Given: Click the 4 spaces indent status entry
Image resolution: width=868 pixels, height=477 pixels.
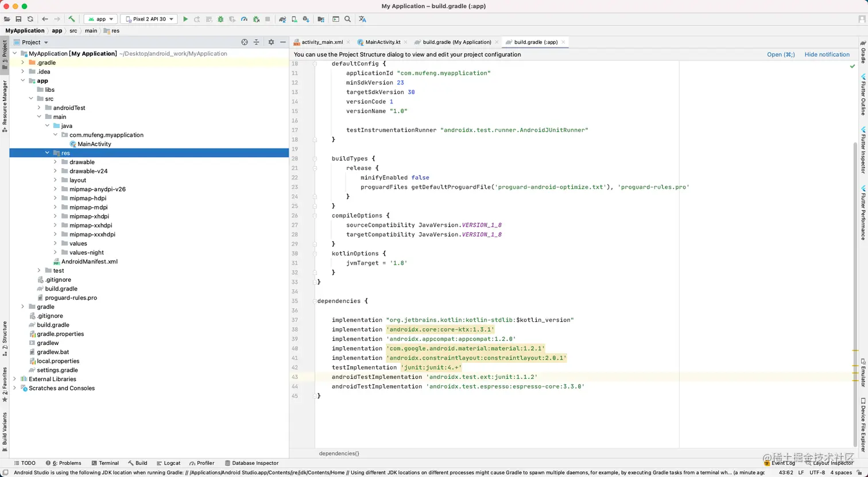Looking at the screenshot, I should (x=841, y=472).
